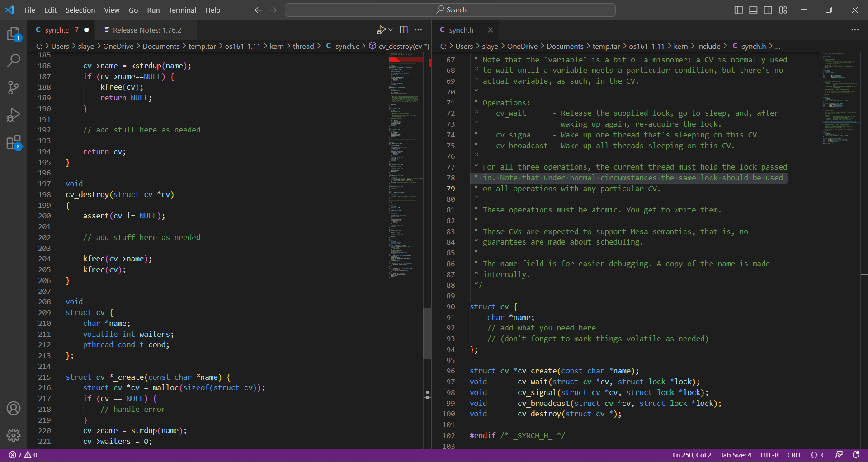Open the Extensions view
Viewport: 868px width, 462px height.
(x=14, y=142)
